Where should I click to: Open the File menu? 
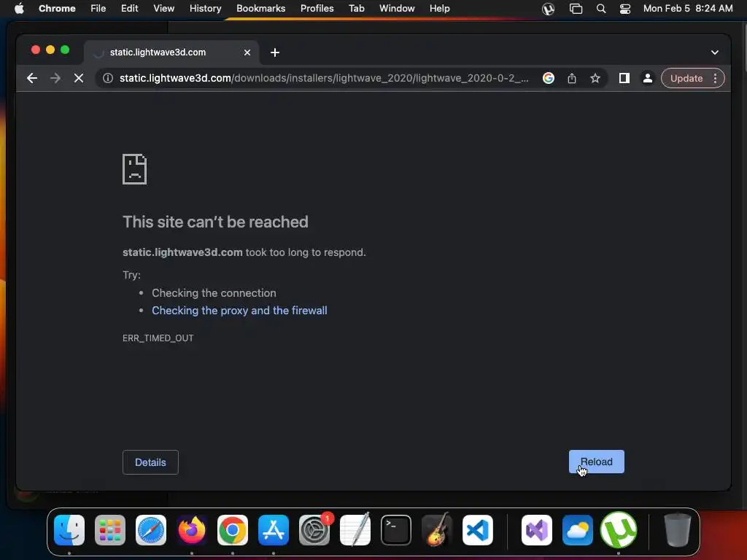point(98,8)
